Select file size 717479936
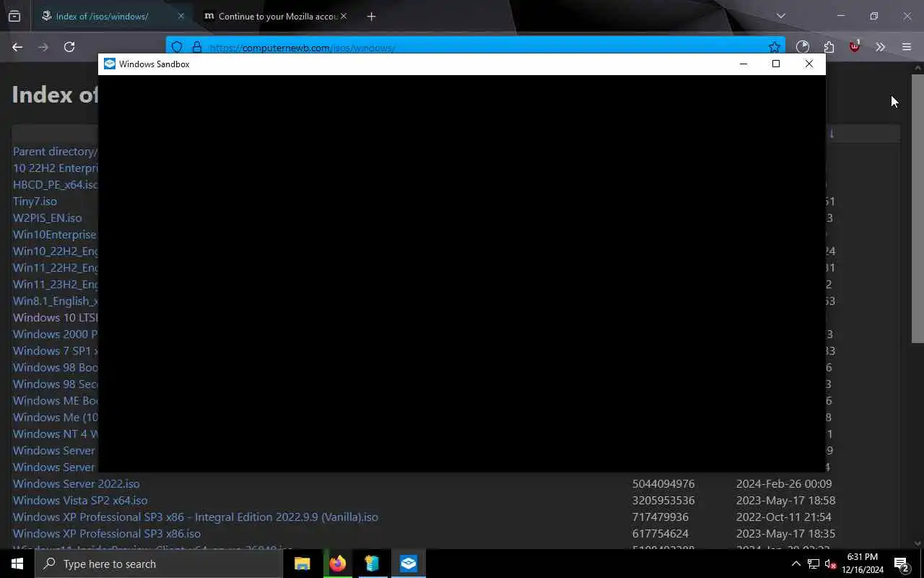This screenshot has width=924, height=578. tap(661, 517)
